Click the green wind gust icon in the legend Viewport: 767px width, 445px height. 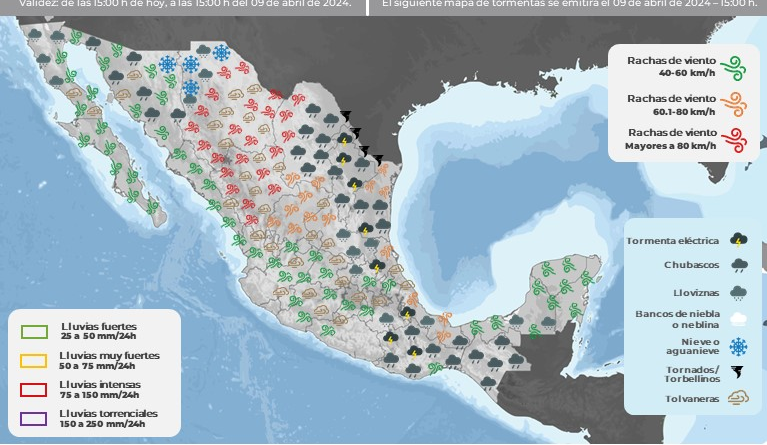pos(736,67)
